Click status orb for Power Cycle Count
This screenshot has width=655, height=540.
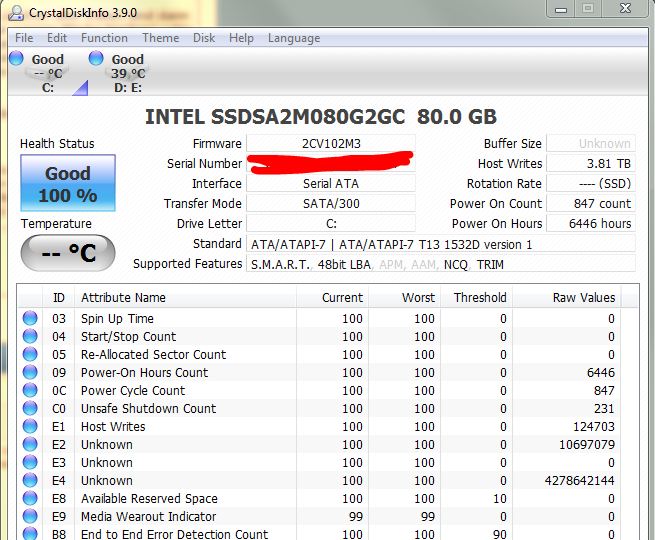pos(30,390)
